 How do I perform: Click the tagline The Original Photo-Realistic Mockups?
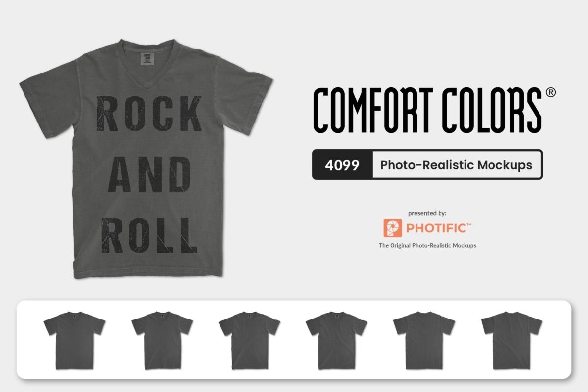(x=427, y=245)
